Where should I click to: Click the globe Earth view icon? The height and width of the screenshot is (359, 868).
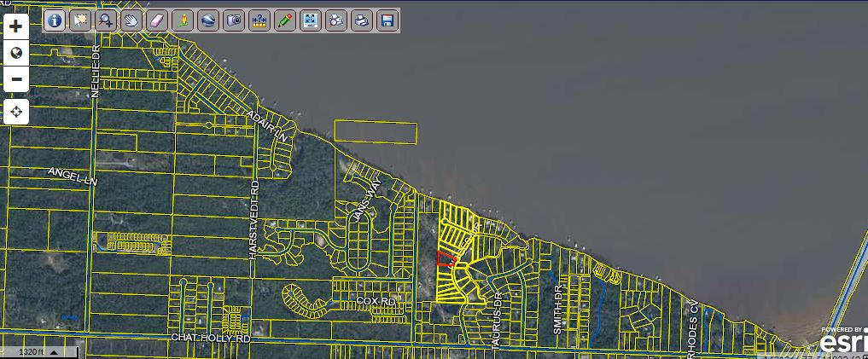(208, 20)
